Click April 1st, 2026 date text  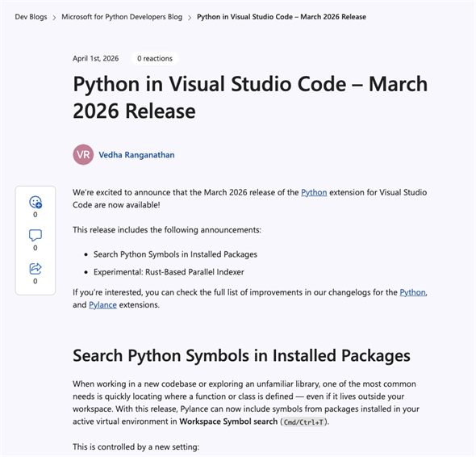(x=96, y=58)
